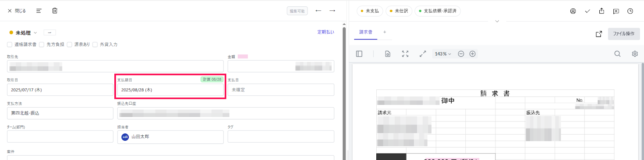Click the 請求元 label in the document
Viewport: 644px width, 160px height.
click(x=384, y=113)
